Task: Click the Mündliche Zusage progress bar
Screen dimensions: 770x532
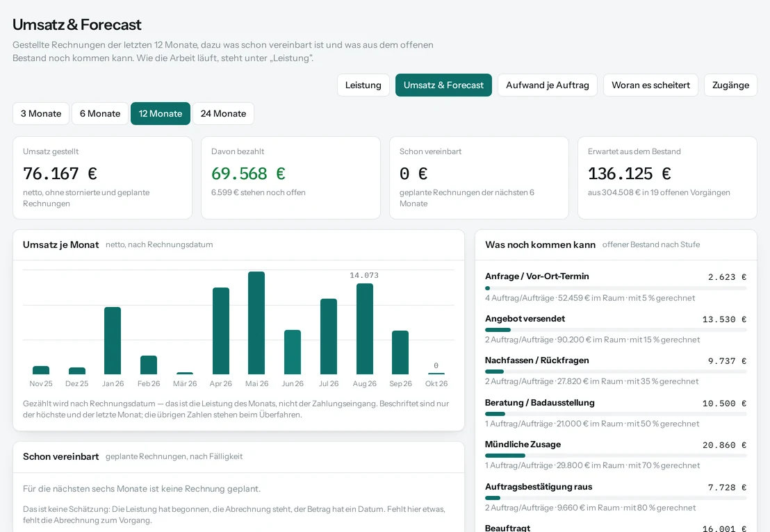Action: 616,456
